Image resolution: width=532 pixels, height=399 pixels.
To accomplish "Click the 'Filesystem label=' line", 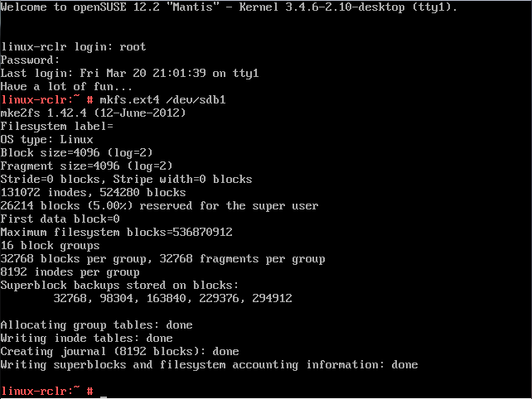I will [x=56, y=126].
